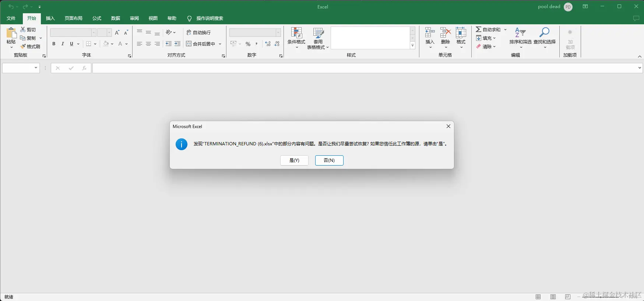Switch to the Review (审阅) tab
The image size is (644, 301).
point(134,18)
